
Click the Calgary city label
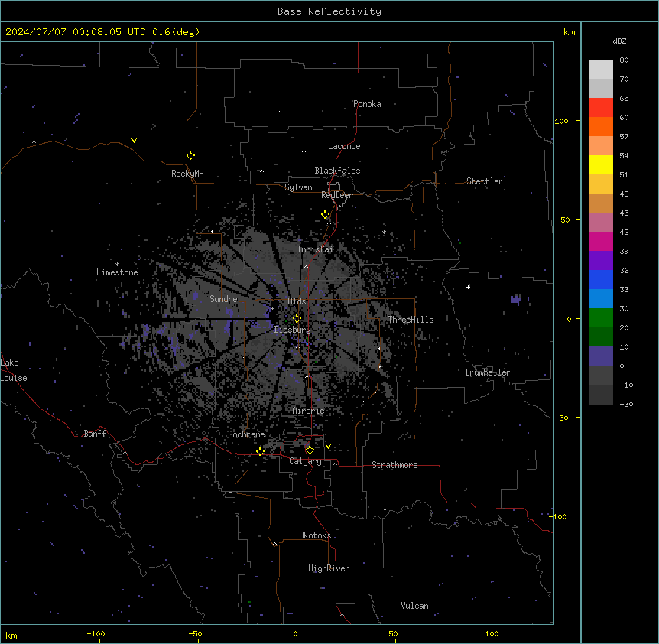click(x=305, y=461)
